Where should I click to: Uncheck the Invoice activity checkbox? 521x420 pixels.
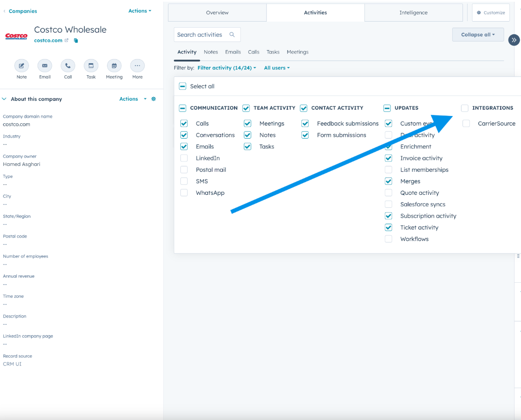click(x=388, y=158)
